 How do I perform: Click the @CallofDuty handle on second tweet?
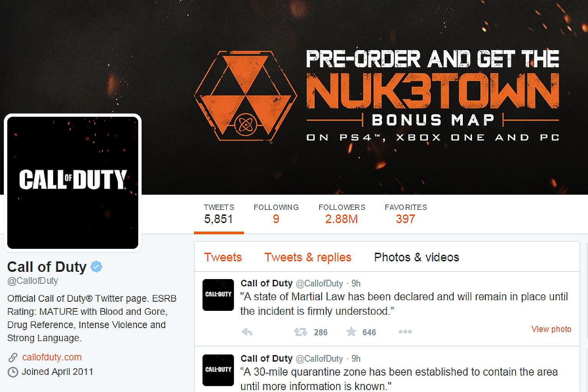click(x=319, y=359)
